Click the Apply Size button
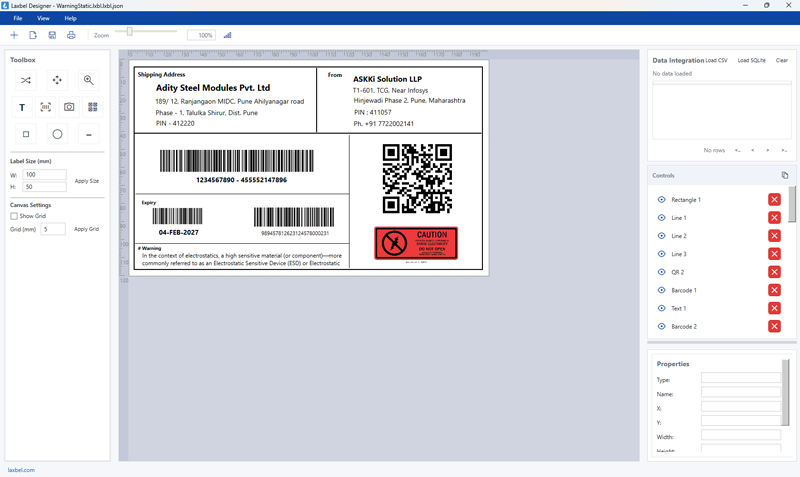800x477 pixels. [x=87, y=181]
